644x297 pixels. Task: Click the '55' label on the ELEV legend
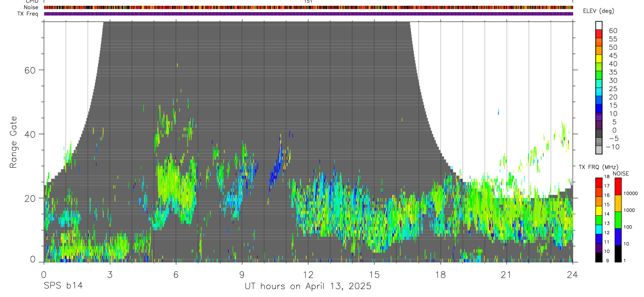613,39
